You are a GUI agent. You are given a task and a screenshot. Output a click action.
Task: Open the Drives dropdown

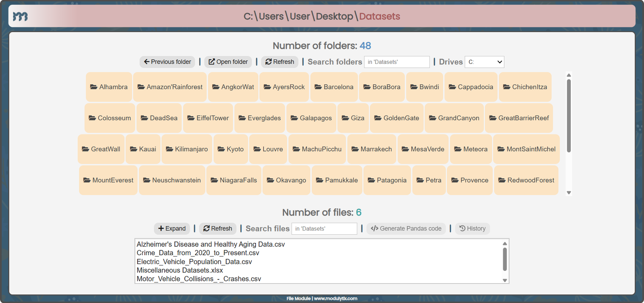(484, 62)
